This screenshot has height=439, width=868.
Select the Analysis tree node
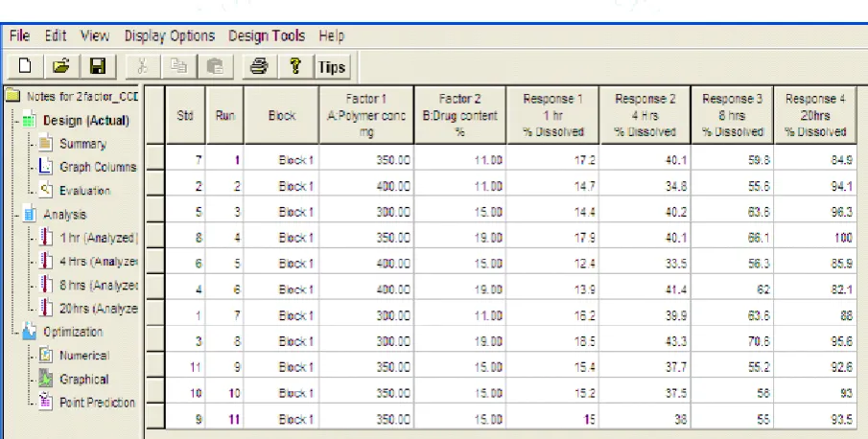[x=65, y=214]
